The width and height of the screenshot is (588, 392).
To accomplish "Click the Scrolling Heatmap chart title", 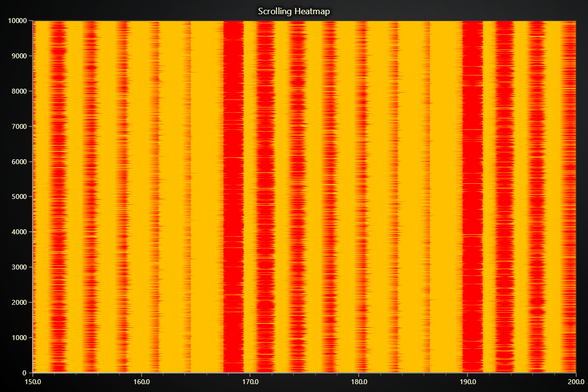I will pyautogui.click(x=294, y=11).
